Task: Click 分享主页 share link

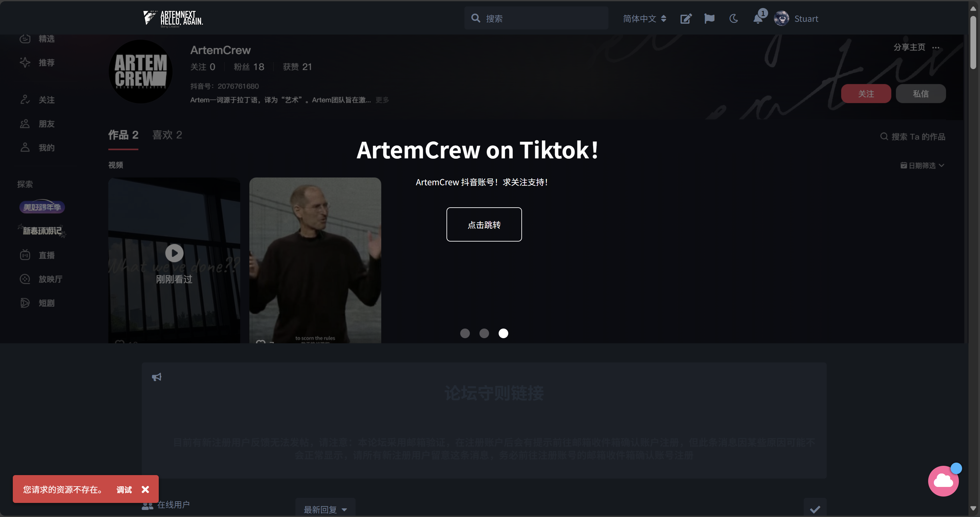Action: [909, 47]
